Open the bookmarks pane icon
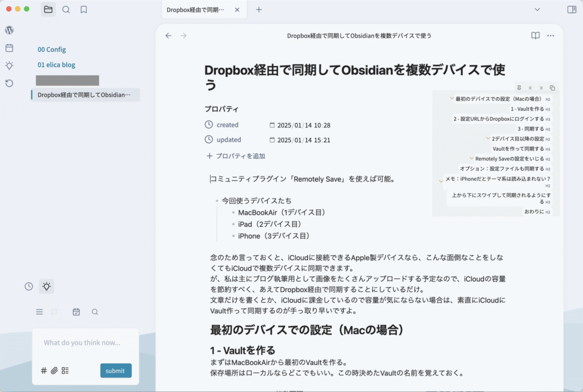The image size is (583, 392). coord(84,10)
